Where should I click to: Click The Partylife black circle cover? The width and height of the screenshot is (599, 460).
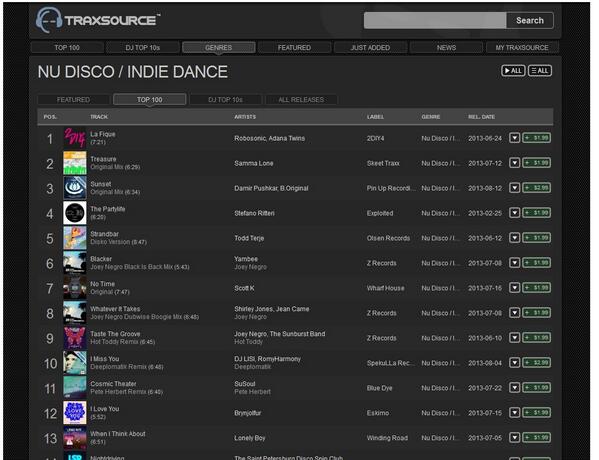point(75,213)
